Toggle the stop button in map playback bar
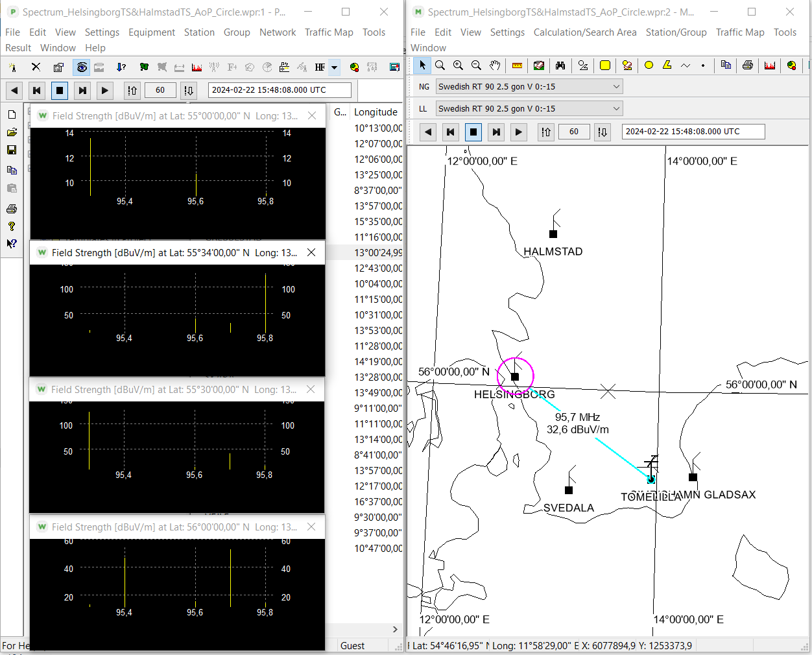812x655 pixels. [x=473, y=132]
